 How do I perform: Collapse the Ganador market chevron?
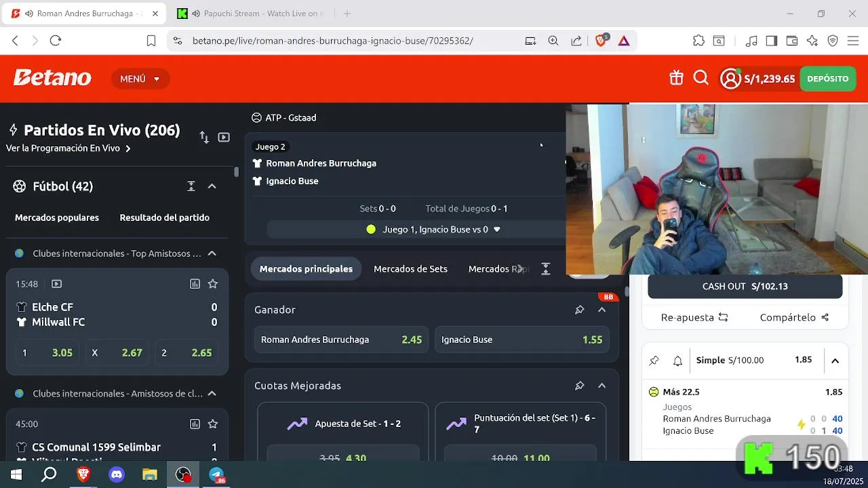point(601,310)
